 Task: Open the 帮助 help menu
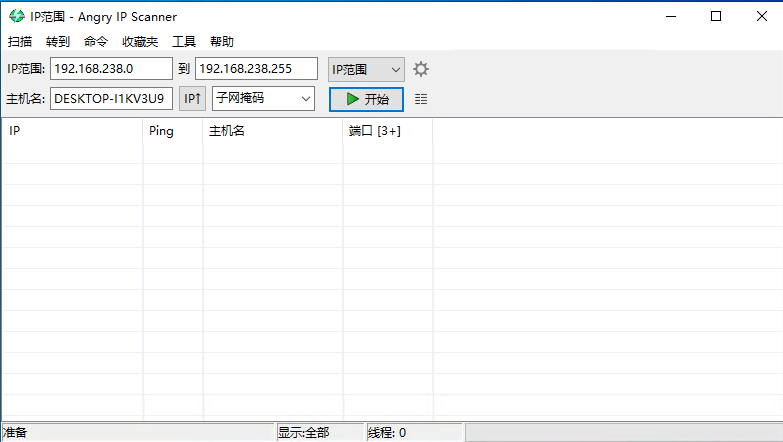222,41
